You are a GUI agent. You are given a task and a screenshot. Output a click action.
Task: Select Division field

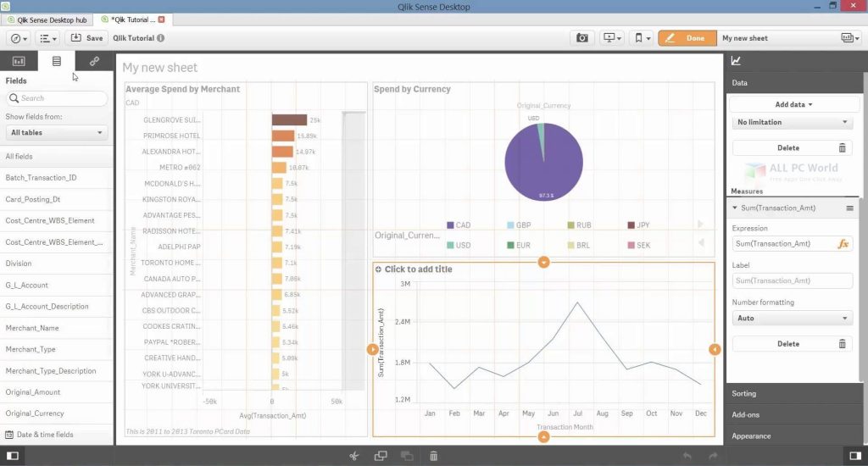(57, 264)
